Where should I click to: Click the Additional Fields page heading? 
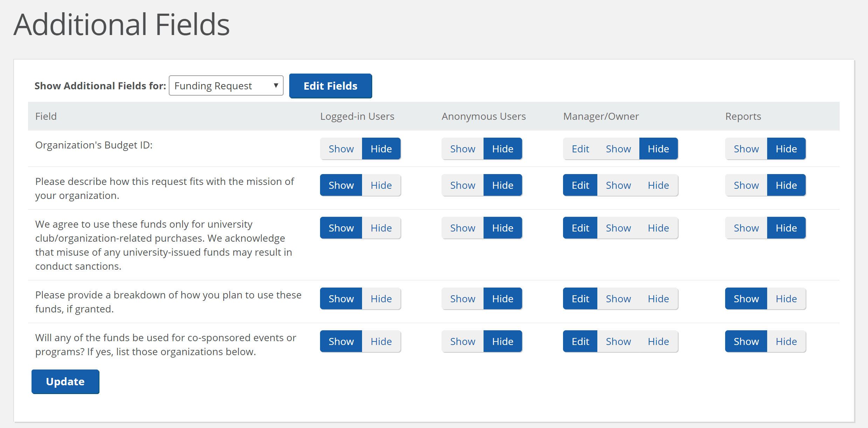121,25
